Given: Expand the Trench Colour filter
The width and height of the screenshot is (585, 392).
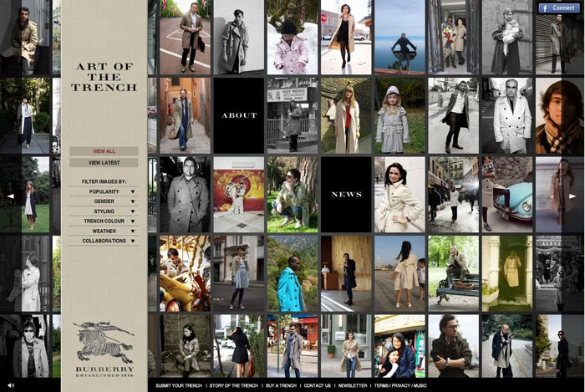Looking at the screenshot, I should pos(109,221).
